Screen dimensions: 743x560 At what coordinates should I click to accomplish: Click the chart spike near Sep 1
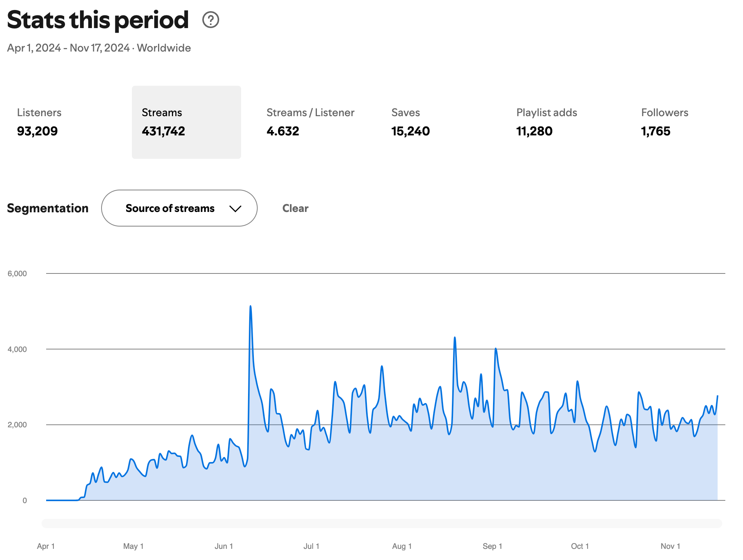(496, 349)
